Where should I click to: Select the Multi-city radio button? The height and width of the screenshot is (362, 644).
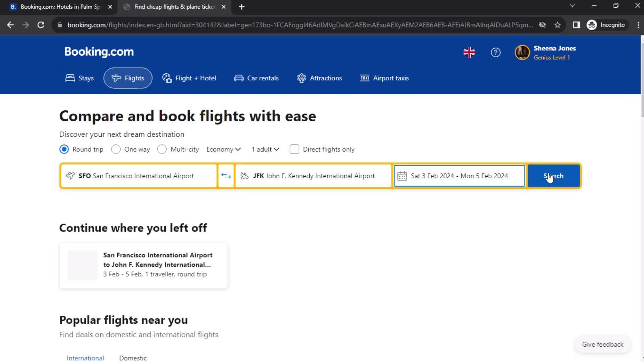point(162,149)
